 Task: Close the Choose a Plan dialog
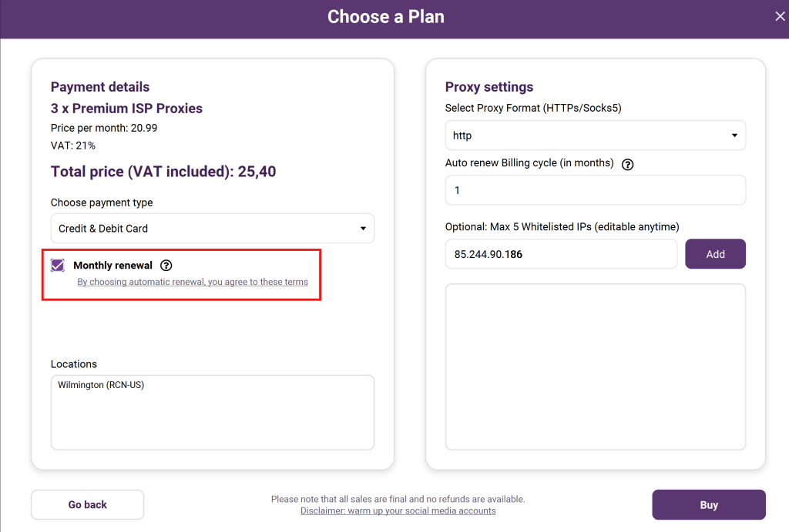click(x=779, y=17)
